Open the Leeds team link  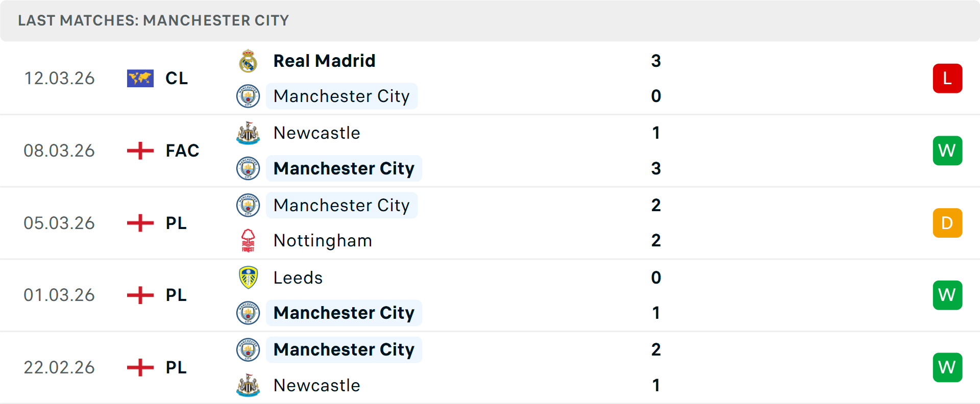tap(298, 277)
